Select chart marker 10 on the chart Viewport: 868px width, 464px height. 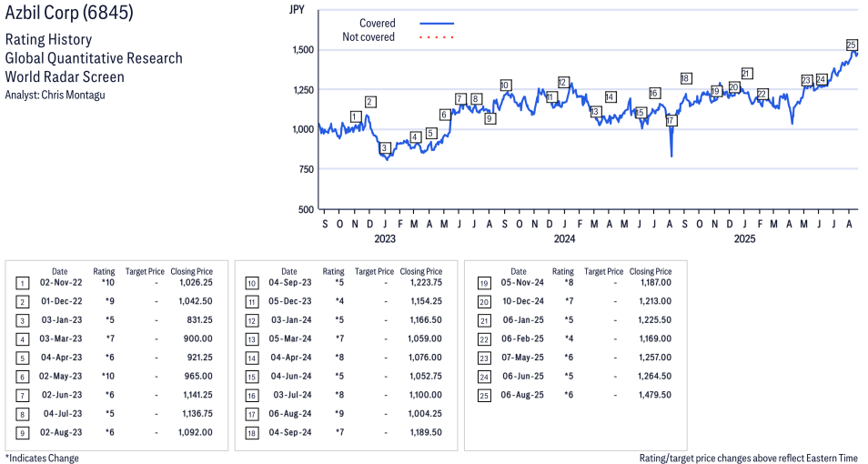click(505, 86)
